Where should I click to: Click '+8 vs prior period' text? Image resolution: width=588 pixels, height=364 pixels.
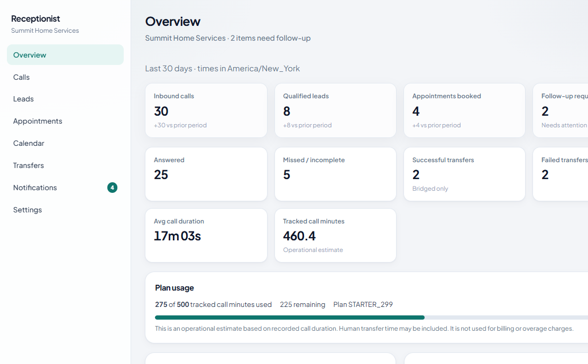tap(307, 125)
